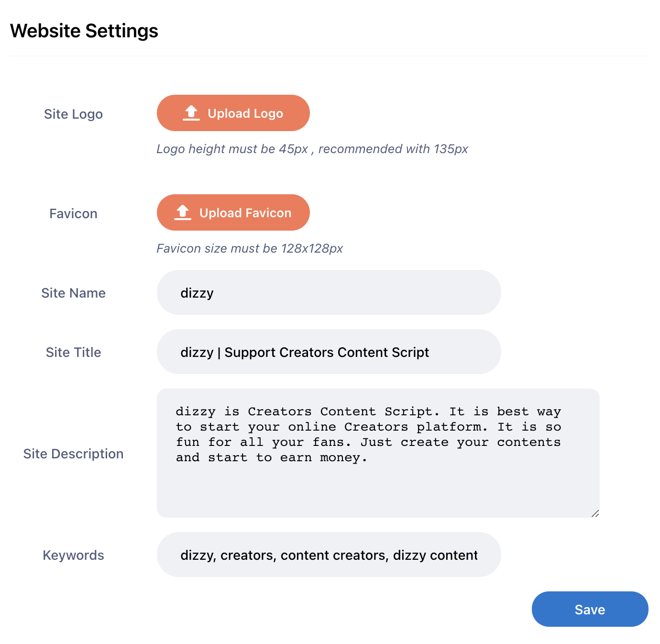The width and height of the screenshot is (660, 644).
Task: Click the upload arrow icon for Logo
Action: 191,113
